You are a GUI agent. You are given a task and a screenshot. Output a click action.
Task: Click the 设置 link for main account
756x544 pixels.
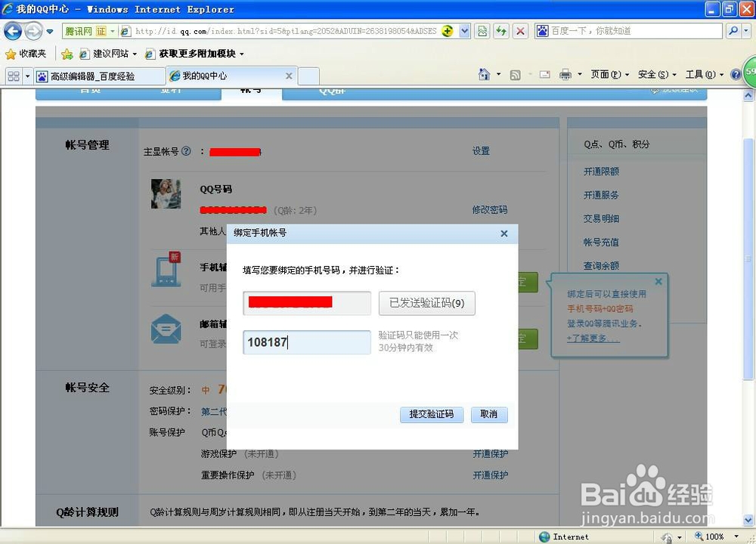(x=481, y=151)
